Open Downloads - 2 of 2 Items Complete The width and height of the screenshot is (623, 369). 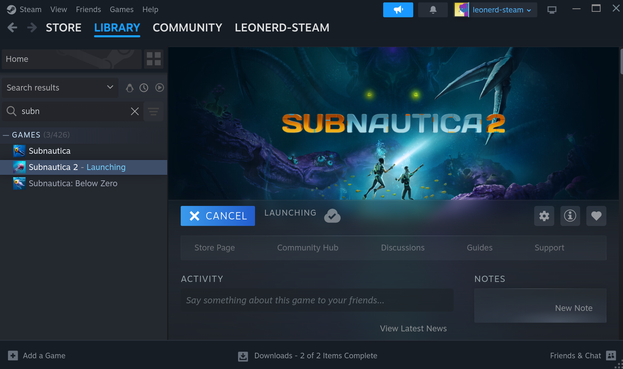click(315, 355)
